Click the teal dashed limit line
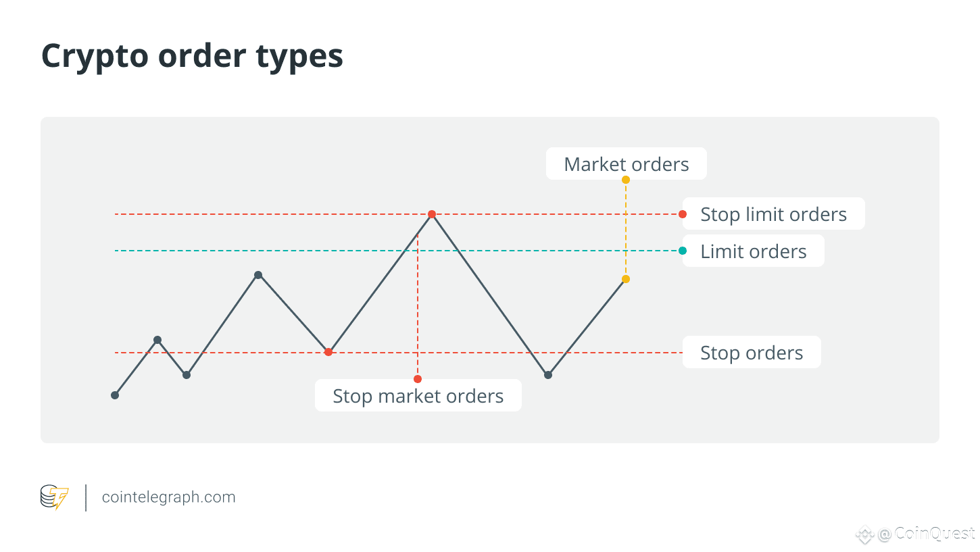980x552 pixels. click(x=397, y=251)
